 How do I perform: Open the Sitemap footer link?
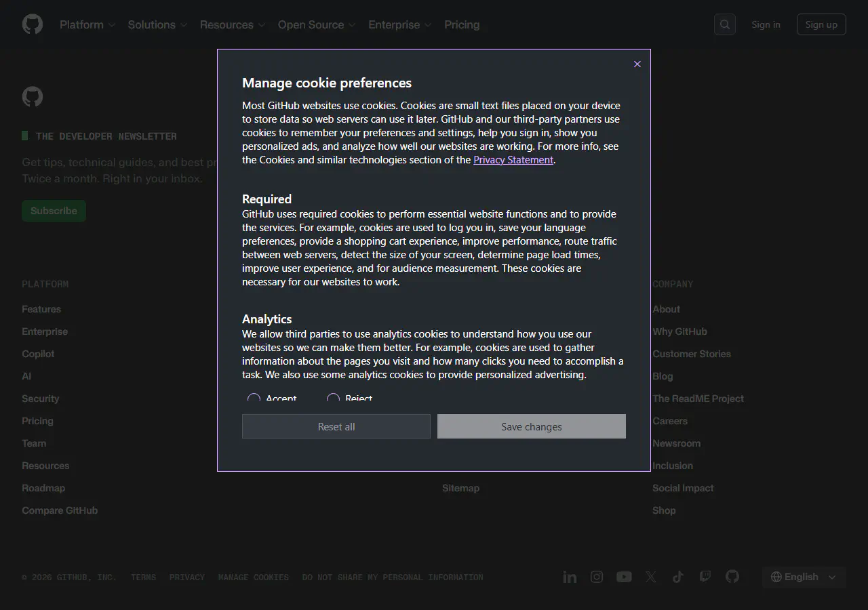pyautogui.click(x=460, y=488)
